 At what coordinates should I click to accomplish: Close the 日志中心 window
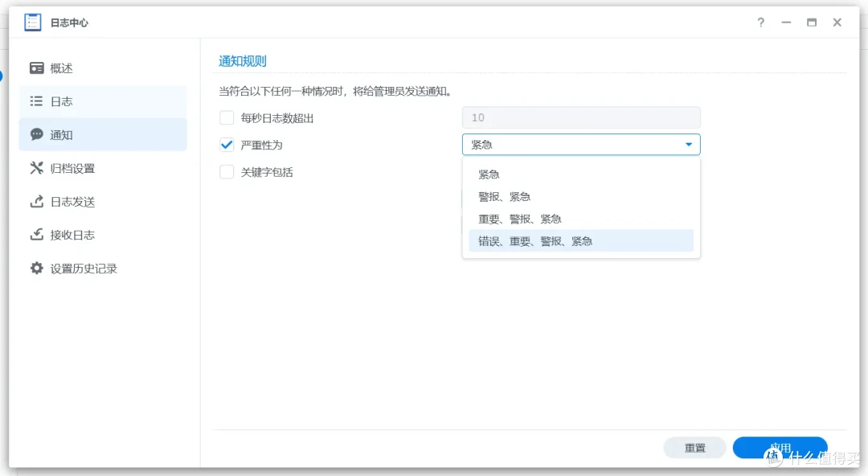click(x=837, y=23)
